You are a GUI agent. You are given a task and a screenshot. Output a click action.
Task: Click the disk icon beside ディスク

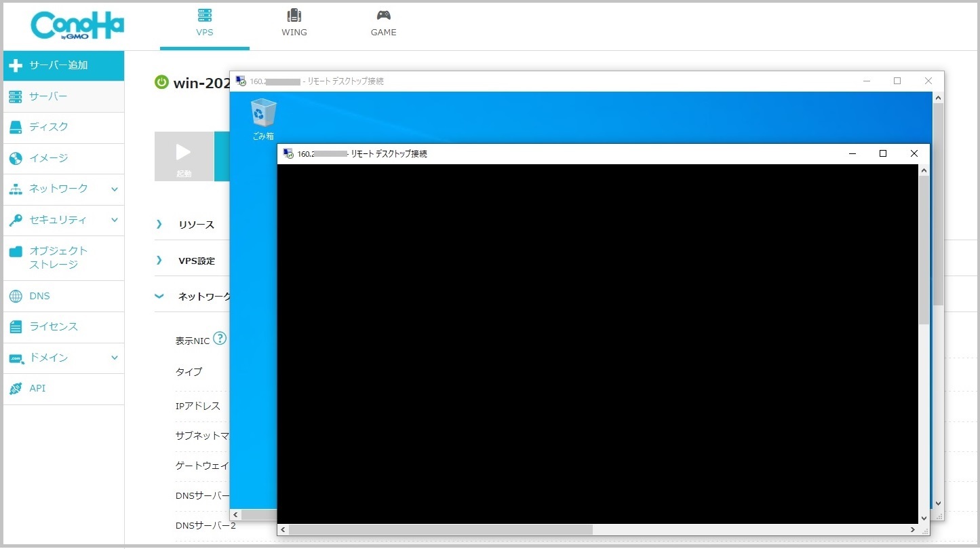coord(16,128)
